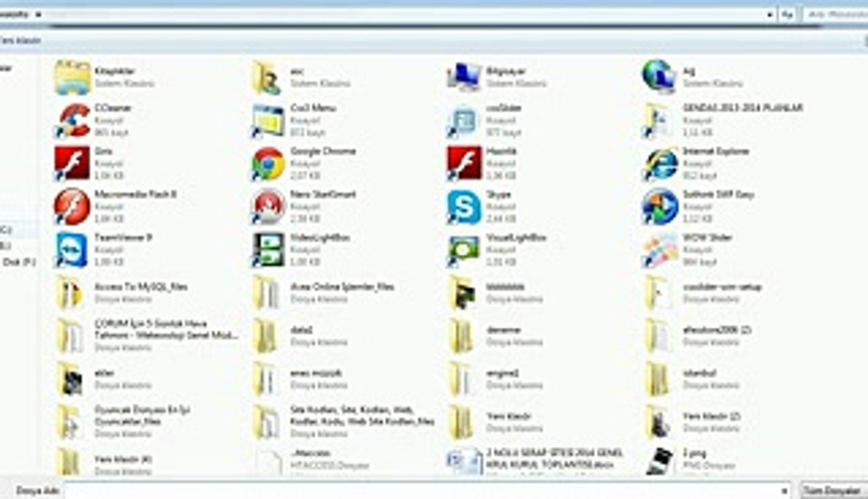Viewport: 868px width, 499px height.
Task: Select the Internet Explorer shortcut icon
Action: [659, 164]
